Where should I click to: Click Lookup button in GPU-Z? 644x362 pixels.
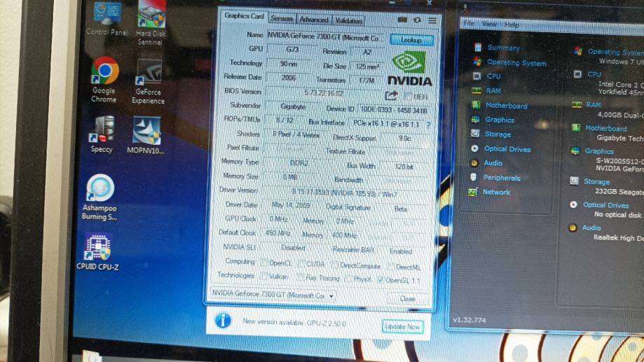(x=411, y=40)
